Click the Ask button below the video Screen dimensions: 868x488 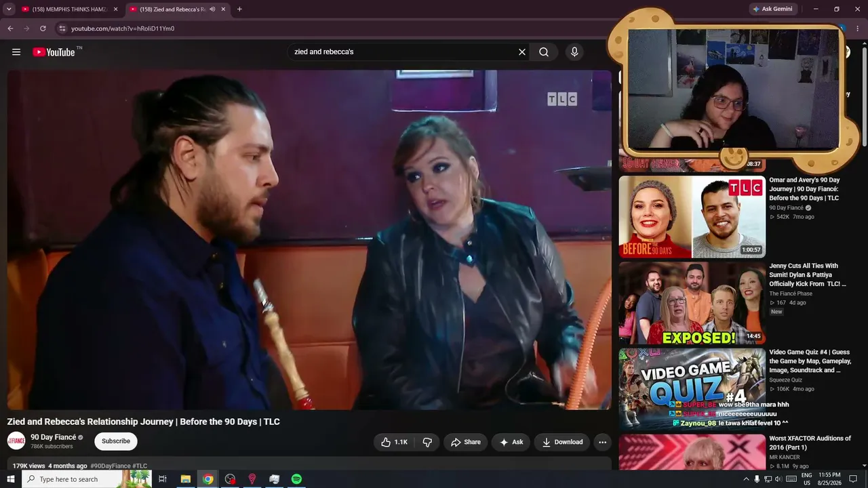[511, 442]
